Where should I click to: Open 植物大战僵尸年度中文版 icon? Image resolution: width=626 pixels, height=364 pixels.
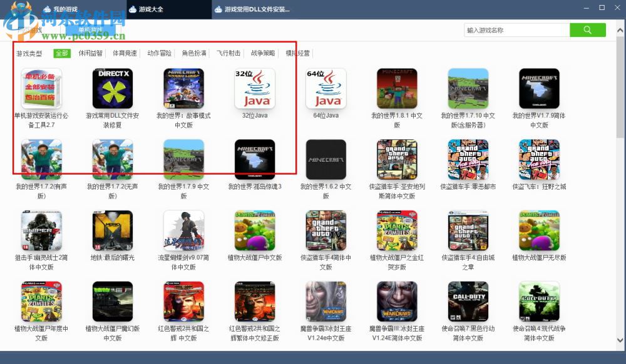click(41, 301)
